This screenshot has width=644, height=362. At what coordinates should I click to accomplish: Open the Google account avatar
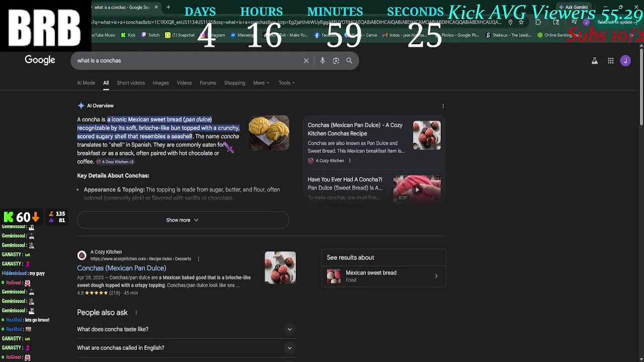point(626,61)
